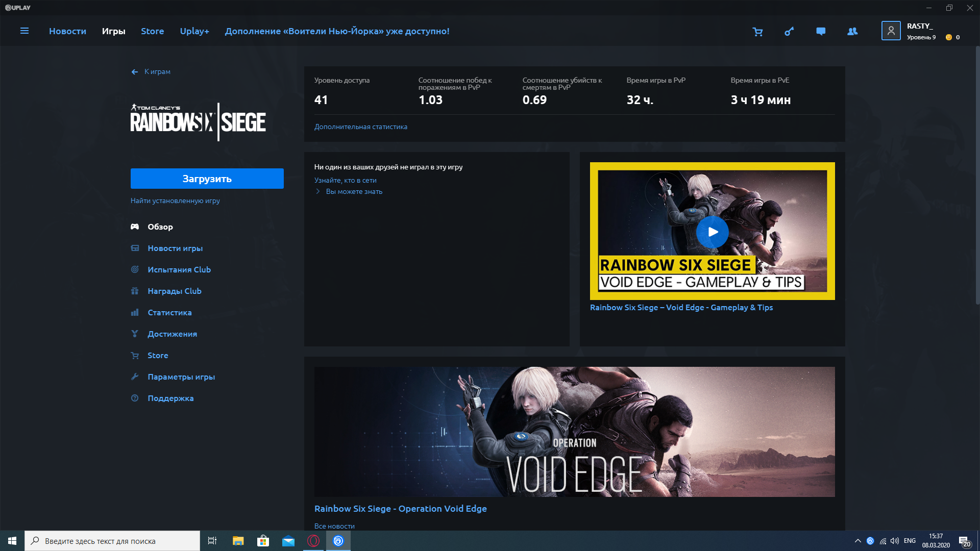Click the Uplay coin balance icon
This screenshot has height=551, width=980.
pyautogui.click(x=949, y=37)
